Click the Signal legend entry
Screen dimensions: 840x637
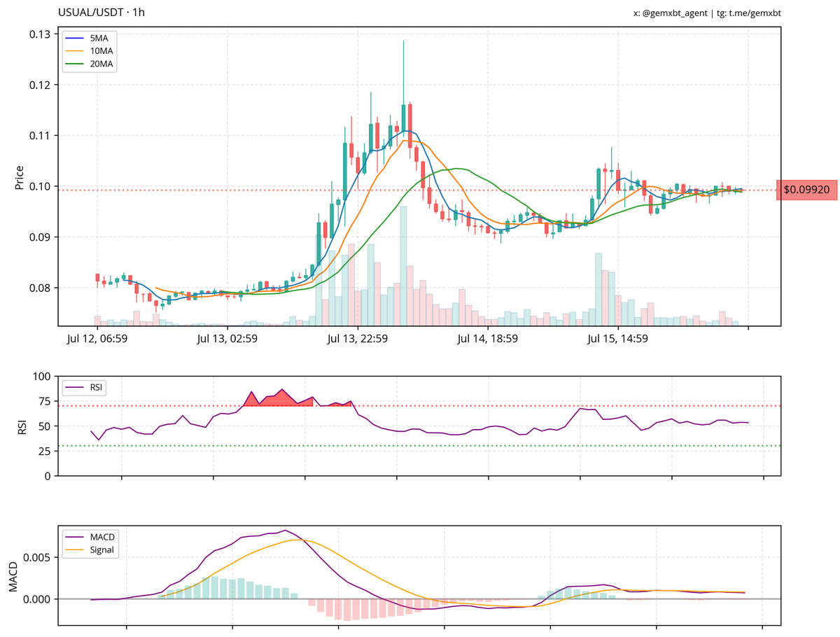(91, 549)
